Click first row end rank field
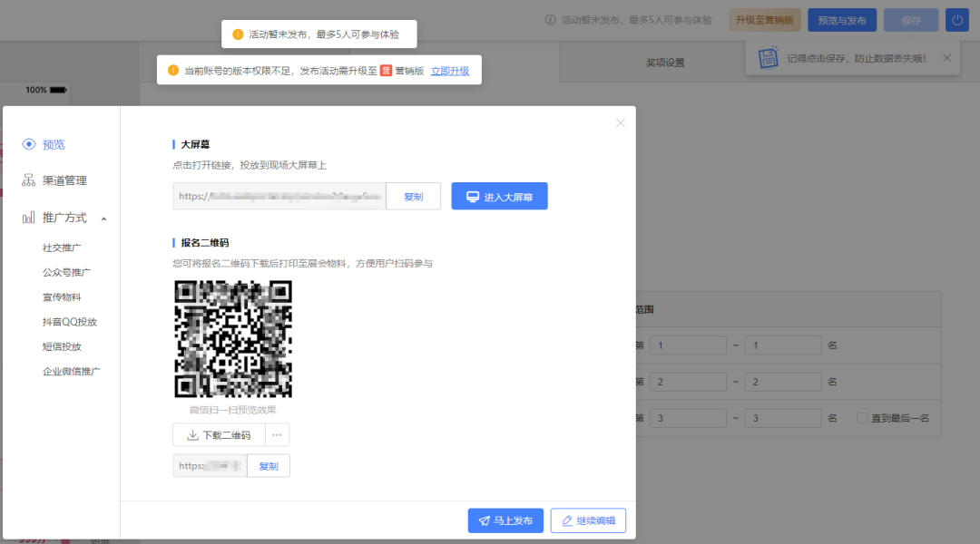Image resolution: width=980 pixels, height=544 pixels. click(x=783, y=345)
